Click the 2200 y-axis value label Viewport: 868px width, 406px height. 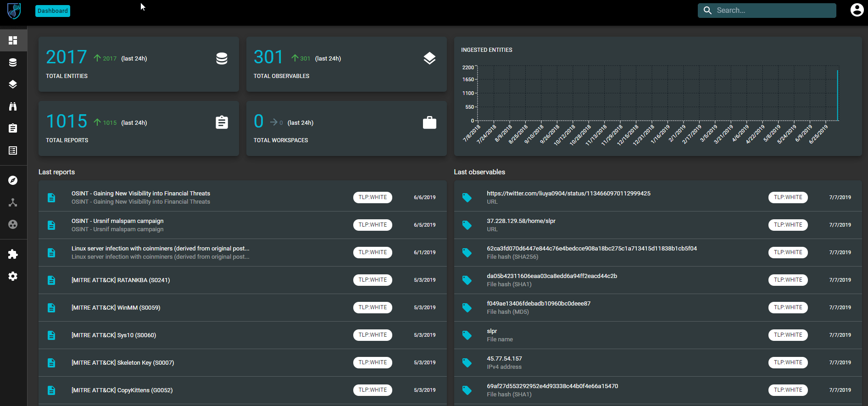pos(468,67)
